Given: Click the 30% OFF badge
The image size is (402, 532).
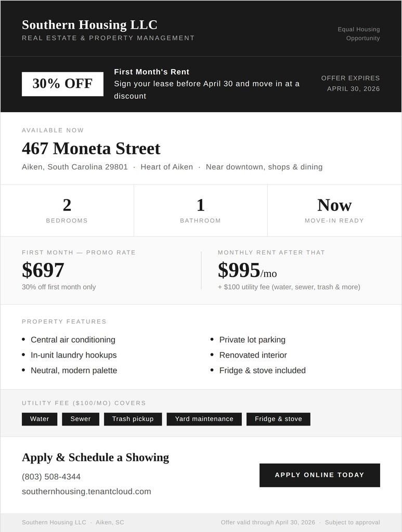Looking at the screenshot, I should click(62, 84).
